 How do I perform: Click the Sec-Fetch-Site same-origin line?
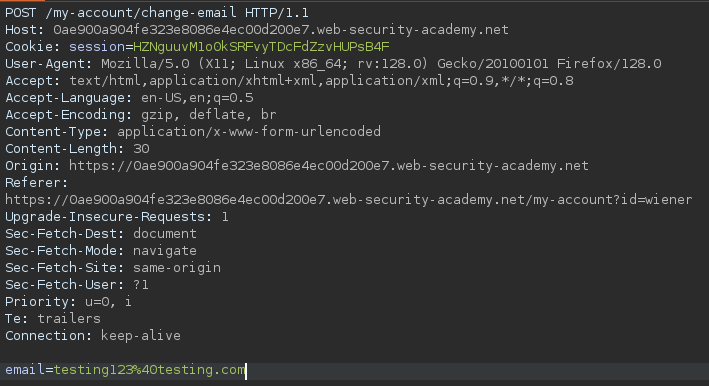pos(113,268)
